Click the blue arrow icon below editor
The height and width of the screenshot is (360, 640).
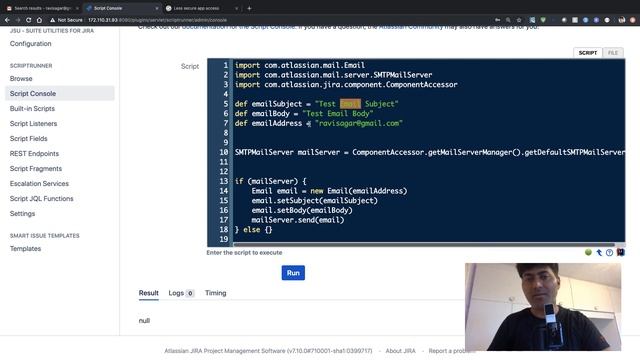[599, 253]
